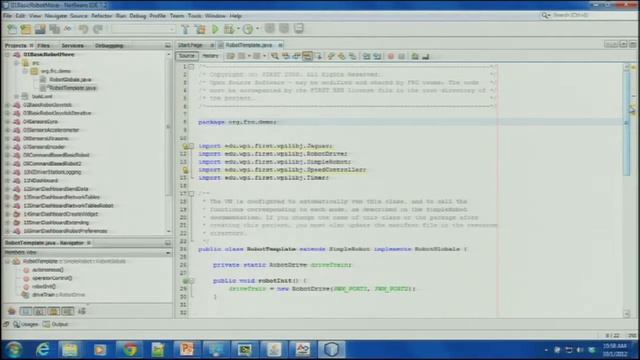Click the Save All toolbar icon

pos(54,29)
